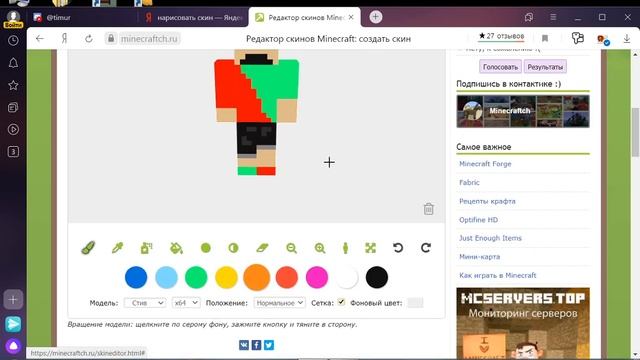Open the x64 resolution dropdown
The image size is (640, 360).
186,303
